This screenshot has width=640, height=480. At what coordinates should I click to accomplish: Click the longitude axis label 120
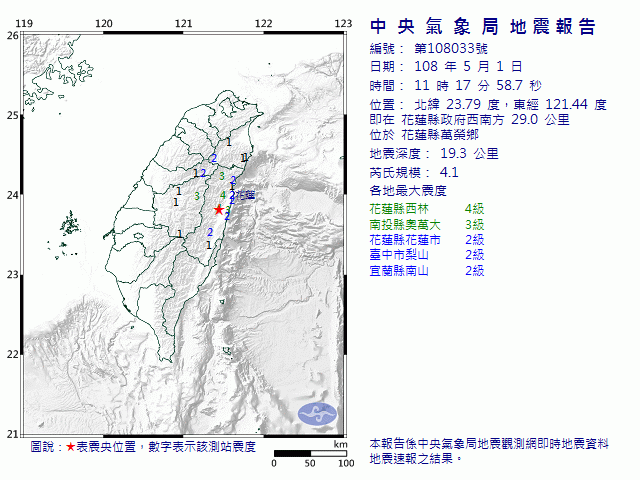pos(104,23)
